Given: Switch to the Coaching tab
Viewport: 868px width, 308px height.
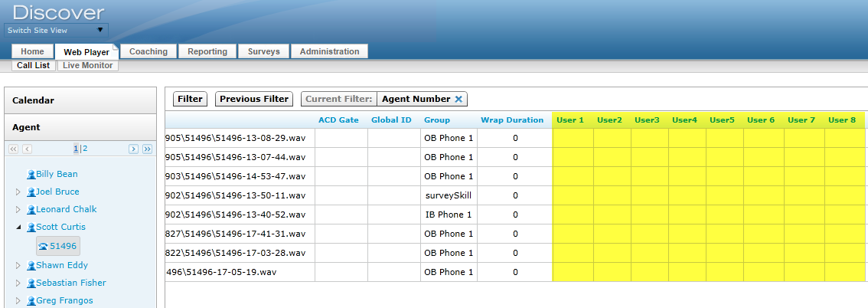Looking at the screenshot, I should [x=148, y=51].
